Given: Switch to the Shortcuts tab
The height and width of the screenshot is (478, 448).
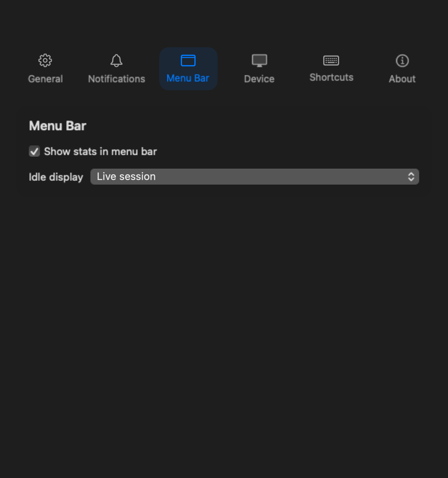Looking at the screenshot, I should point(331,68).
